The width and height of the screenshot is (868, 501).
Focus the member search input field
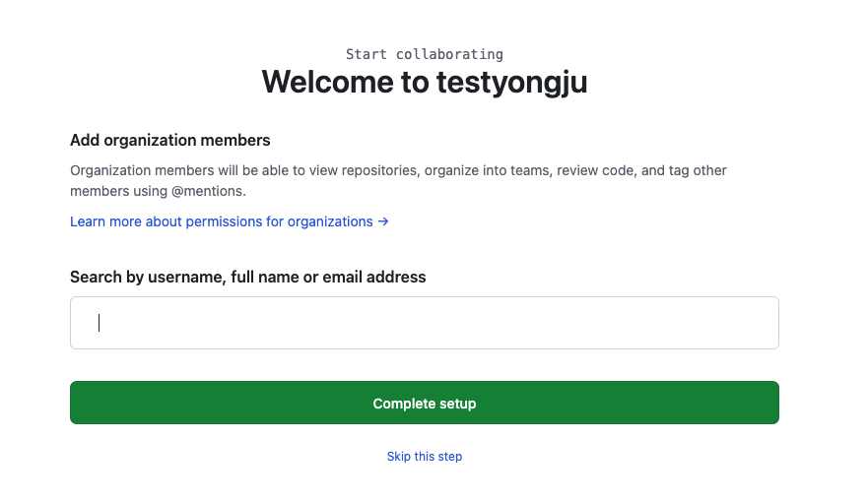(x=424, y=323)
